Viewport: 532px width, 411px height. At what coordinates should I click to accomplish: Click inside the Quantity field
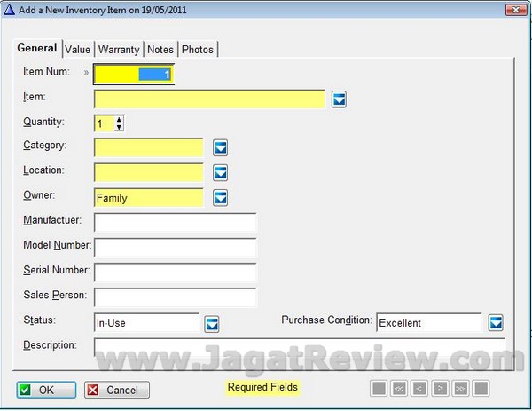click(x=105, y=123)
